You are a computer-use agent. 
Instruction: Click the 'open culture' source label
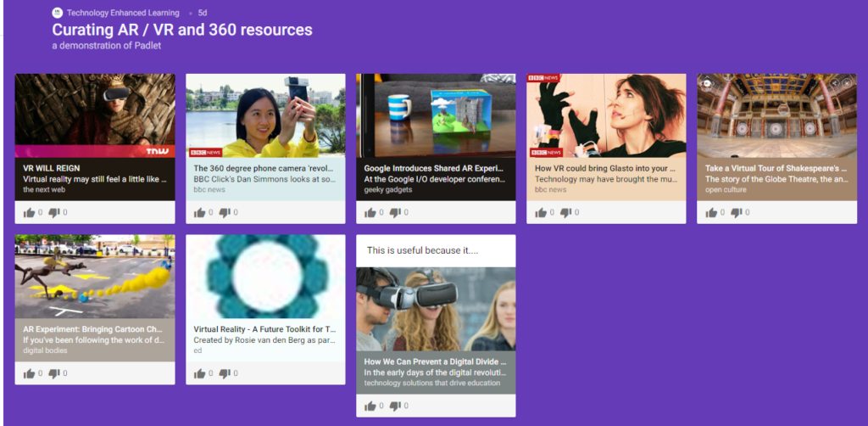click(x=726, y=189)
